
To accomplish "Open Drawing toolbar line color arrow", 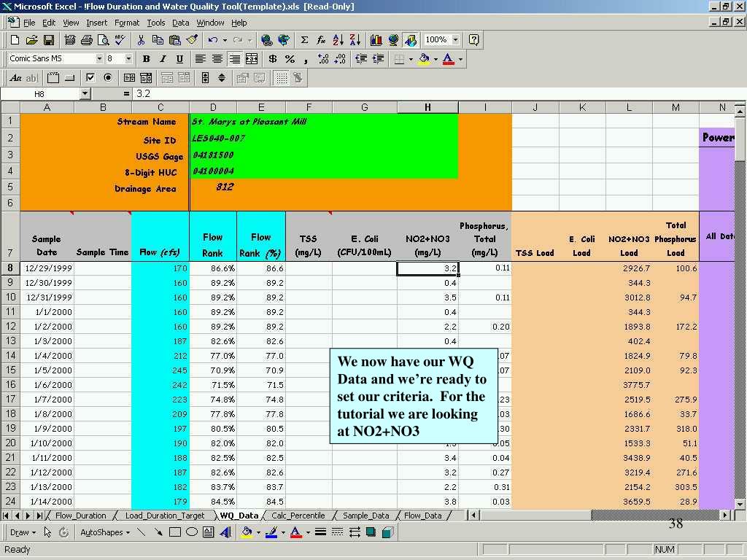I will click(283, 532).
